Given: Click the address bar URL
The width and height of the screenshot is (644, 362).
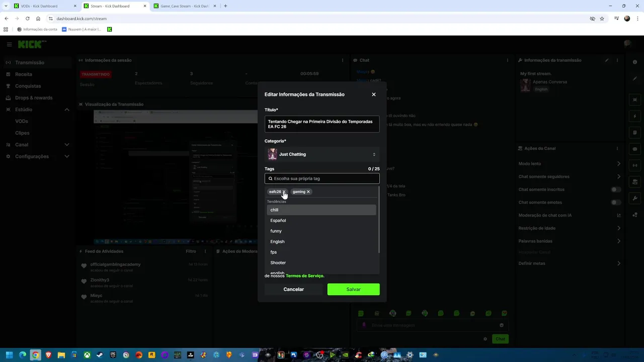Looking at the screenshot, I should [x=82, y=19].
